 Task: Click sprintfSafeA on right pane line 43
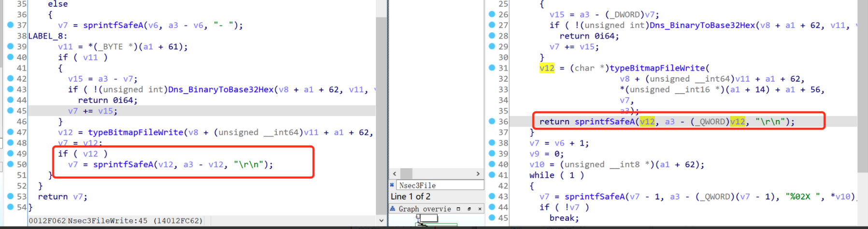[595, 197]
